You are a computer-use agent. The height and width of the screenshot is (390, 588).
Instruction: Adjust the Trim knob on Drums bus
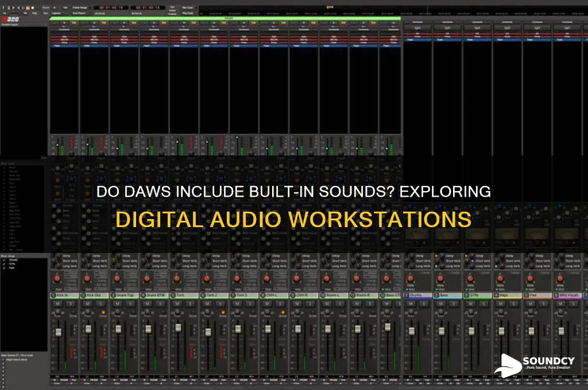pos(411,311)
